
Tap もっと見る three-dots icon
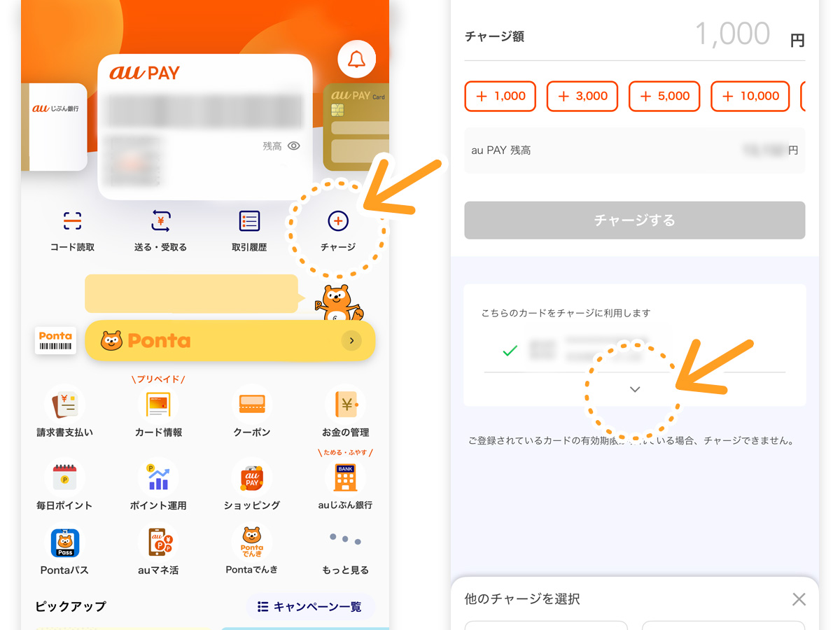click(346, 540)
